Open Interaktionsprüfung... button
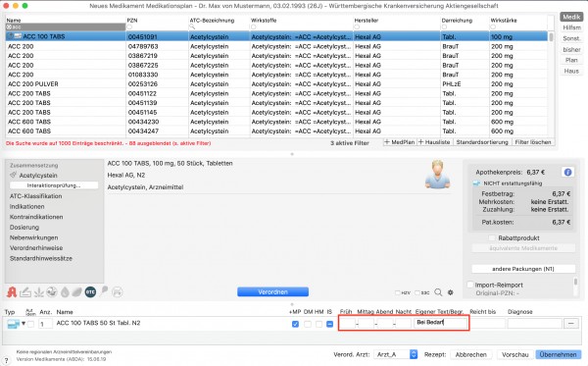Image resolution: width=588 pixels, height=366 pixels. coord(54,185)
